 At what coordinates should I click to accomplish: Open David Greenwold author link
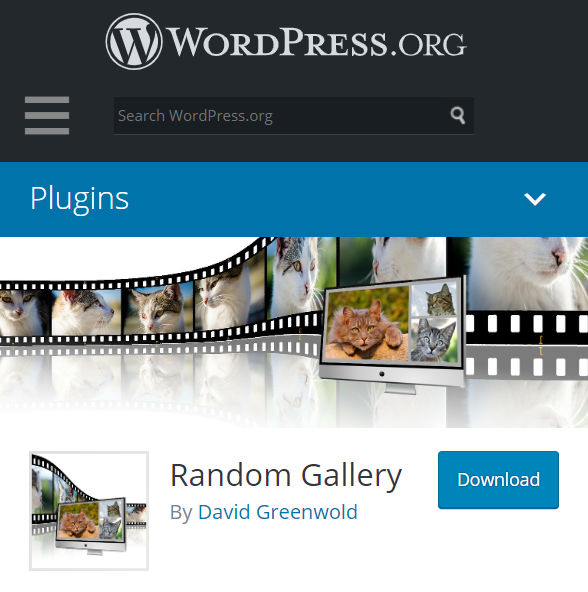[278, 512]
